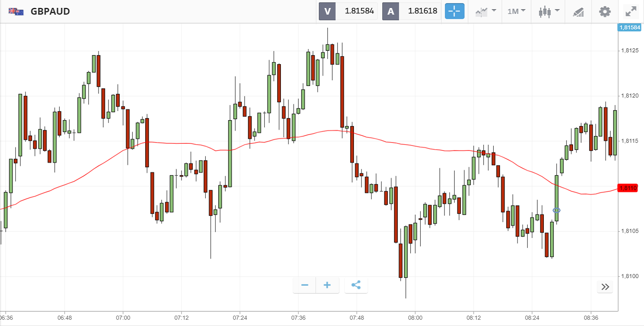Expand the candlestick chart type dropdown
644x326 pixels.
(548, 11)
